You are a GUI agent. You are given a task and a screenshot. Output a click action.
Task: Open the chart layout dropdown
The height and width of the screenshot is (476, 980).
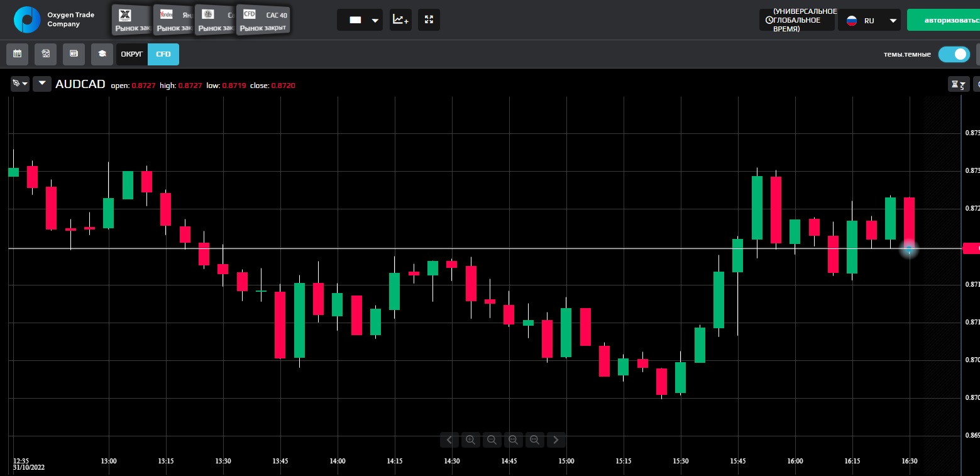360,19
